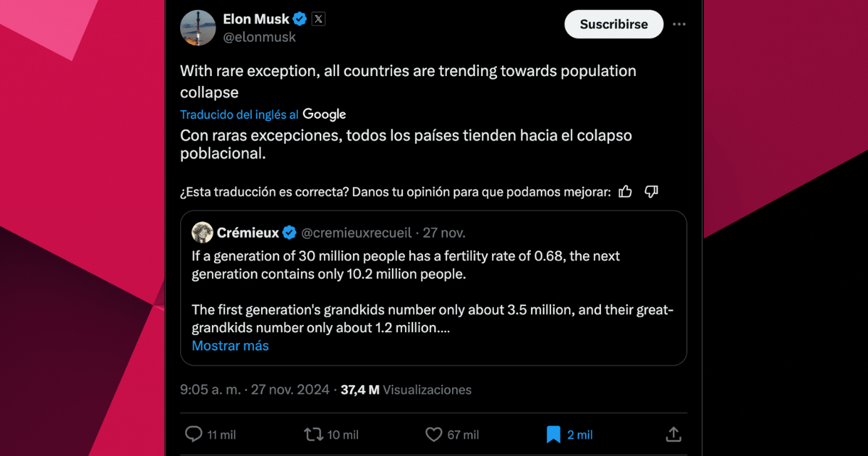Click thumbs down for translation

(651, 192)
